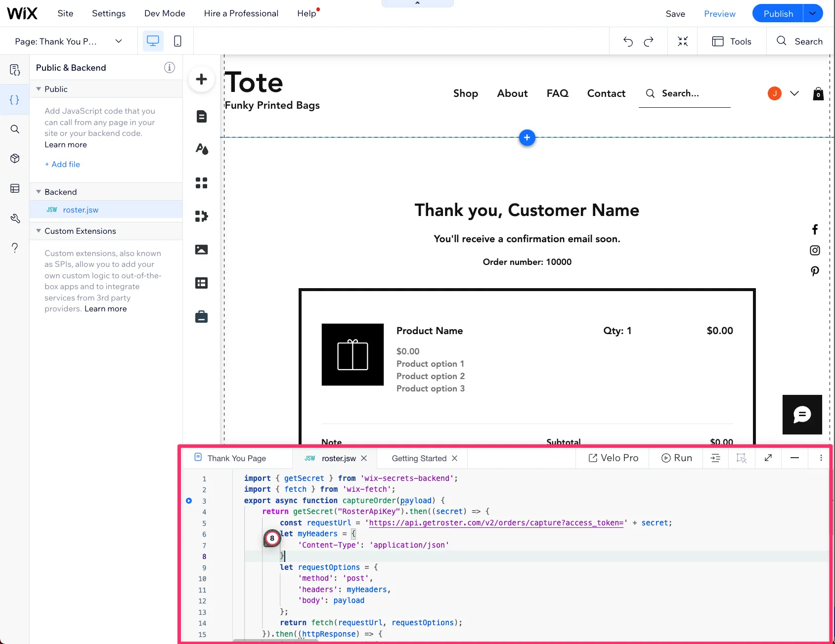Open the Publish options arrow
The image size is (835, 644).
pyautogui.click(x=813, y=13)
